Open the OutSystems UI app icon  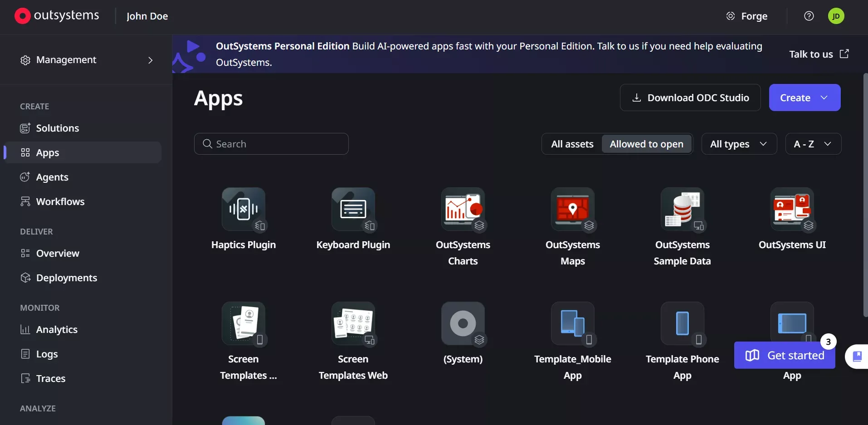[x=792, y=209]
